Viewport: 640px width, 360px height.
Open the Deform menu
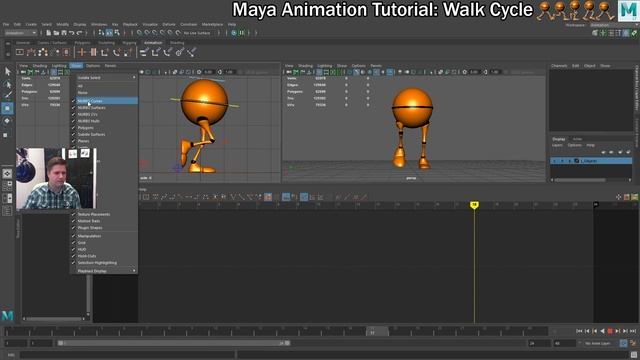(169, 24)
